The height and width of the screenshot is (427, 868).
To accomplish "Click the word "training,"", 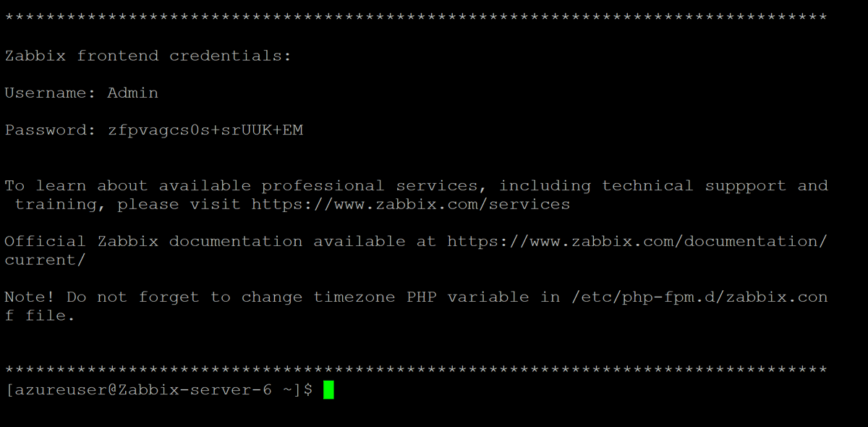I will click(61, 204).
